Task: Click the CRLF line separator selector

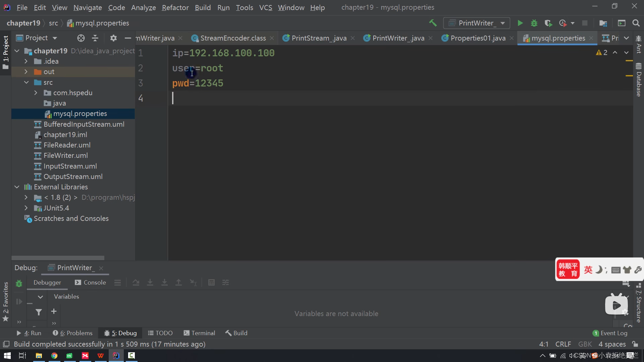Action: [x=563, y=344]
